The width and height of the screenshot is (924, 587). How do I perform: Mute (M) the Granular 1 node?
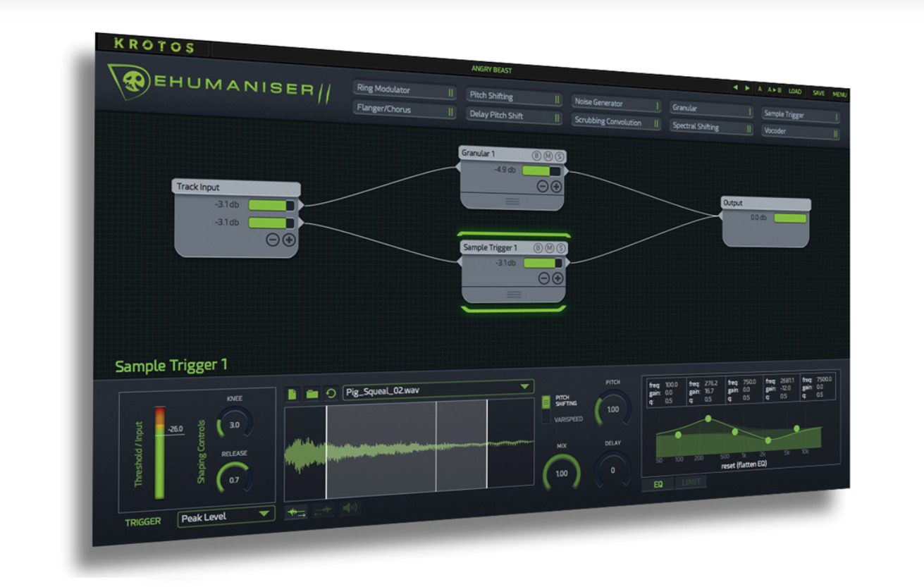coord(548,156)
